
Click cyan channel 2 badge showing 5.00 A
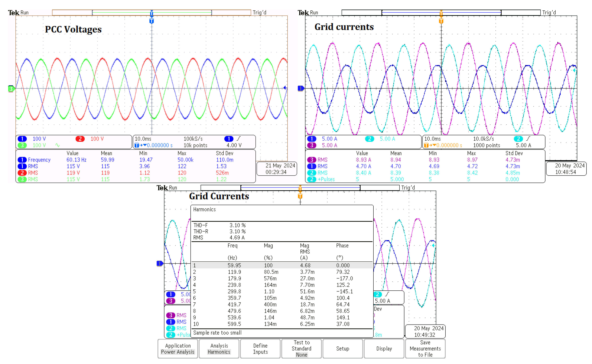tap(369, 139)
